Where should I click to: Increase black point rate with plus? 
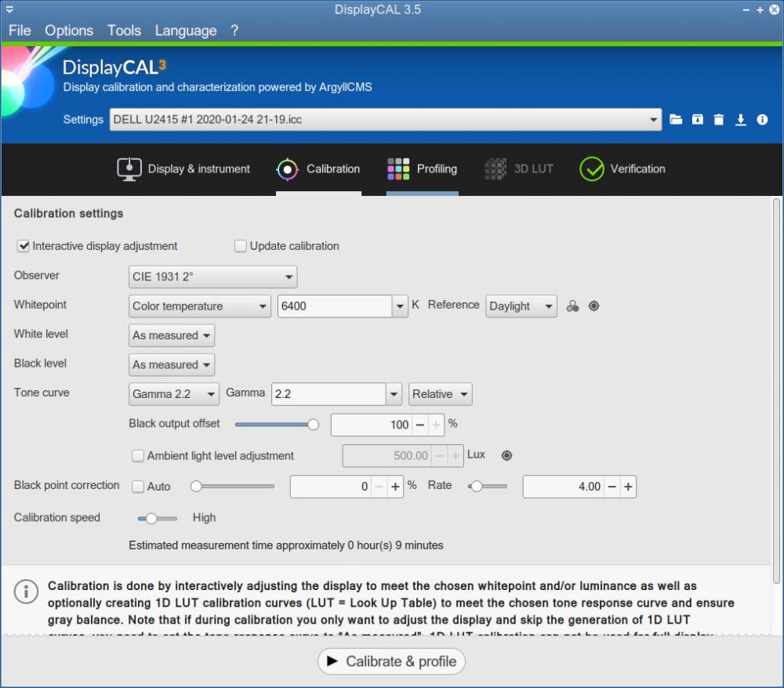(628, 487)
